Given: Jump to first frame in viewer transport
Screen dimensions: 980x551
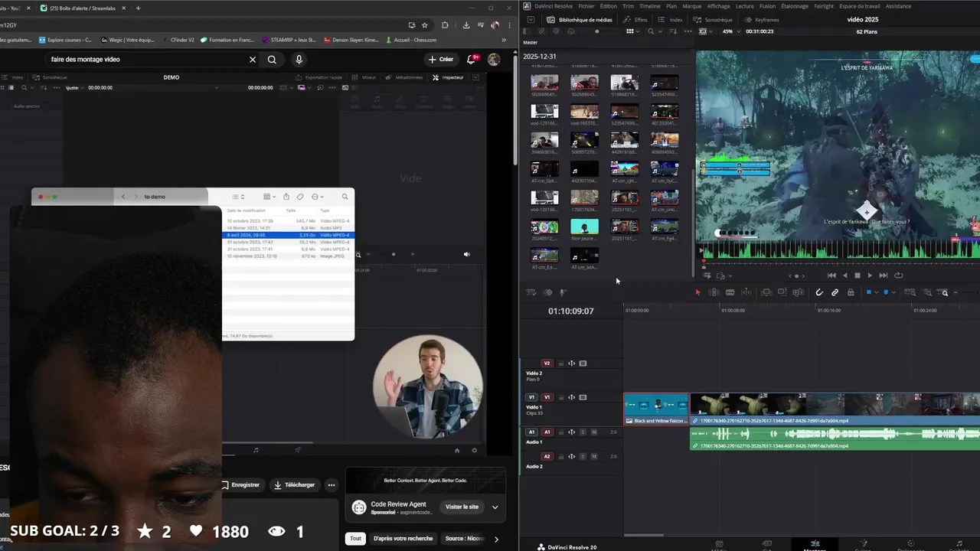Looking at the screenshot, I should click(x=831, y=275).
